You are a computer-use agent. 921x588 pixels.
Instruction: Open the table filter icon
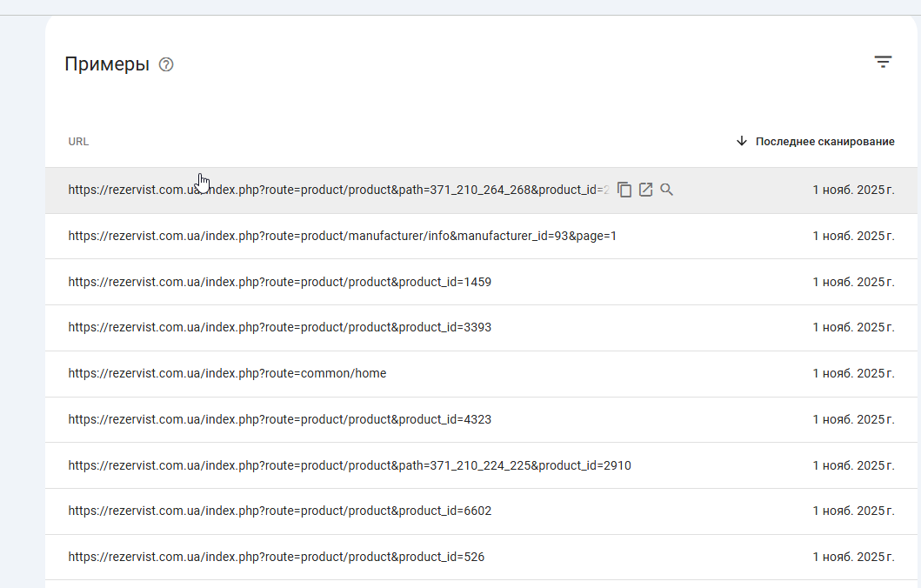point(883,62)
